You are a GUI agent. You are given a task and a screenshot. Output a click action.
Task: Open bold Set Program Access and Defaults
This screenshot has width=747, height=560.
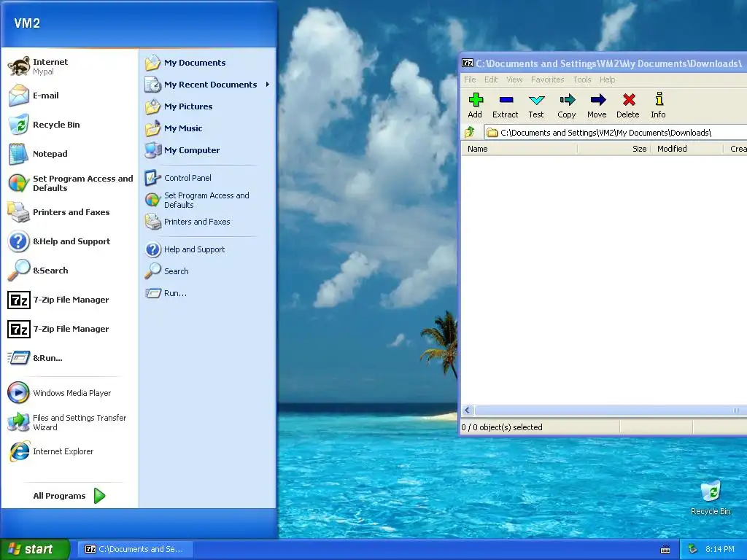point(70,183)
